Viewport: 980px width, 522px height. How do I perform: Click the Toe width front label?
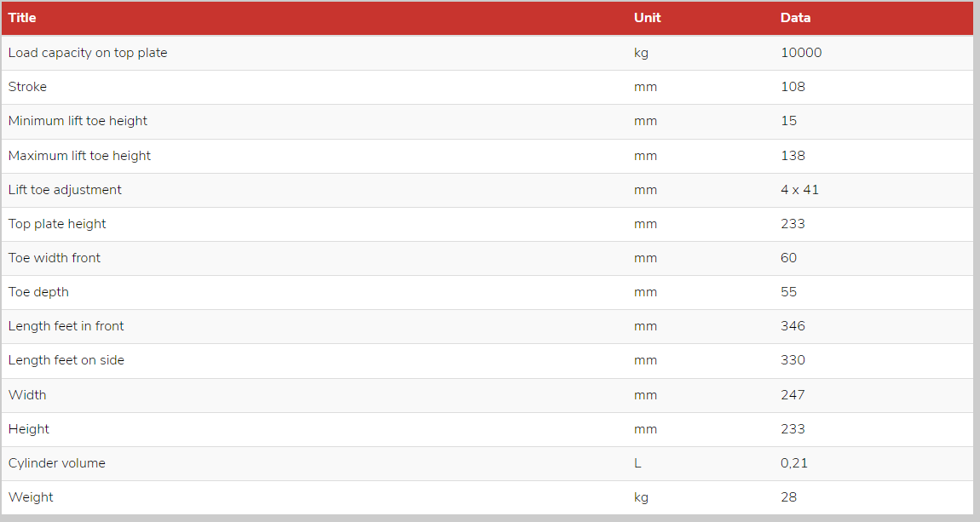(x=55, y=258)
